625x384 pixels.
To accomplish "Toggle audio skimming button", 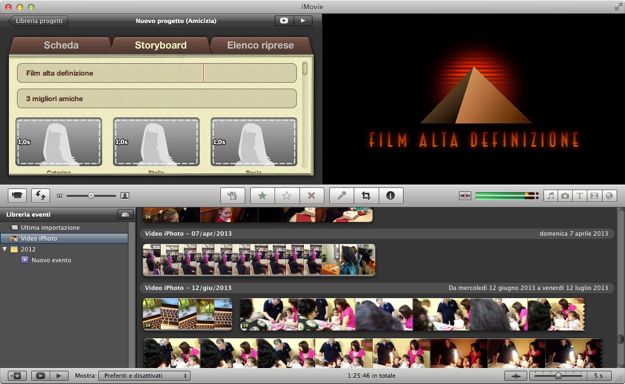I will pos(465,196).
